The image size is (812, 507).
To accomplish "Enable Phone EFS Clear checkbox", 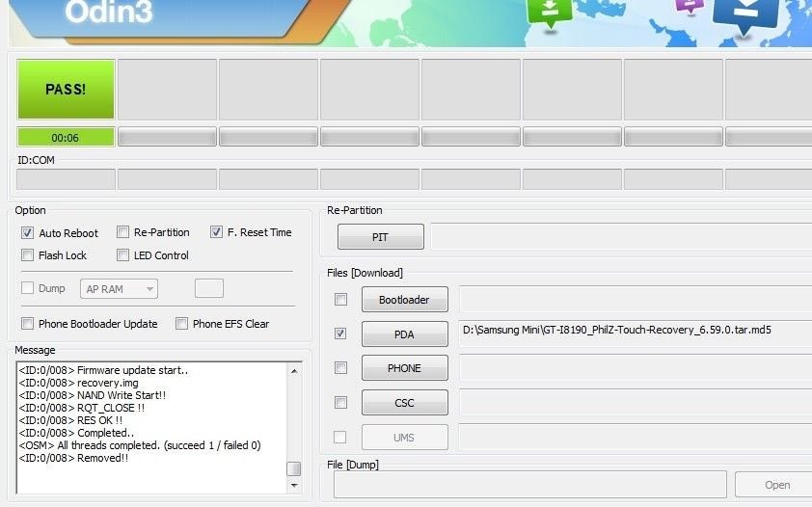I will (181, 323).
